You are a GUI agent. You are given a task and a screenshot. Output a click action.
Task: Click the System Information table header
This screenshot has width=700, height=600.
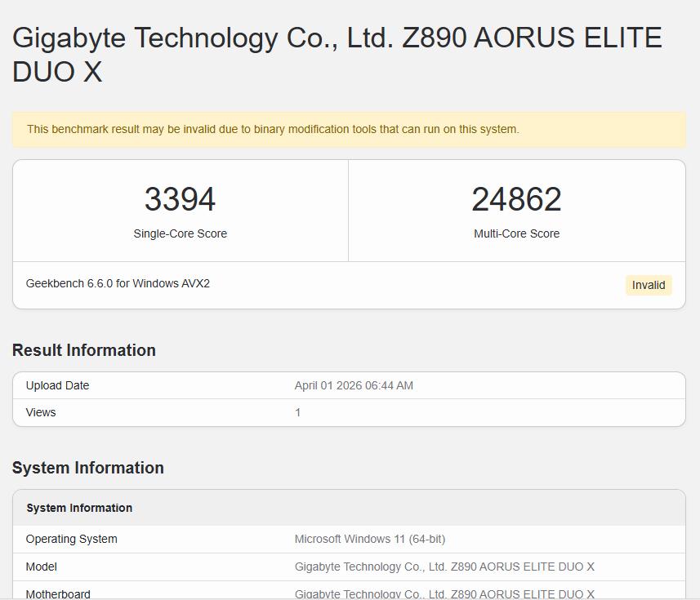tap(79, 508)
